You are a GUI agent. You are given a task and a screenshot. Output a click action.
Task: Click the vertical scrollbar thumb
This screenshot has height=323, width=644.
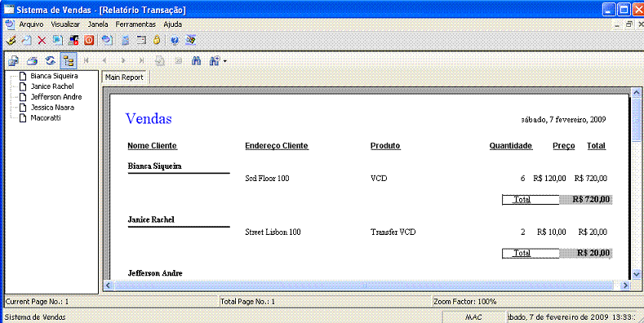tap(637, 120)
